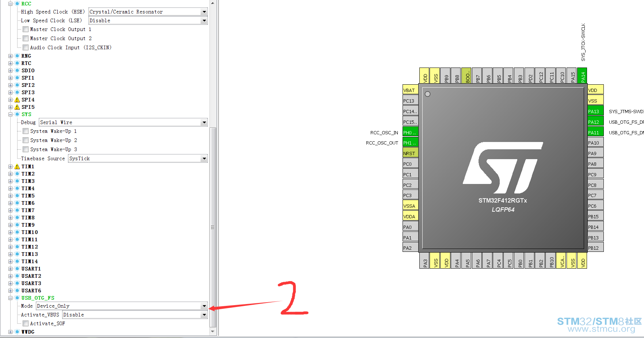This screenshot has height=338, width=644.
Task: Tick the Activate_SOF checkbox
Action: [x=26, y=323]
